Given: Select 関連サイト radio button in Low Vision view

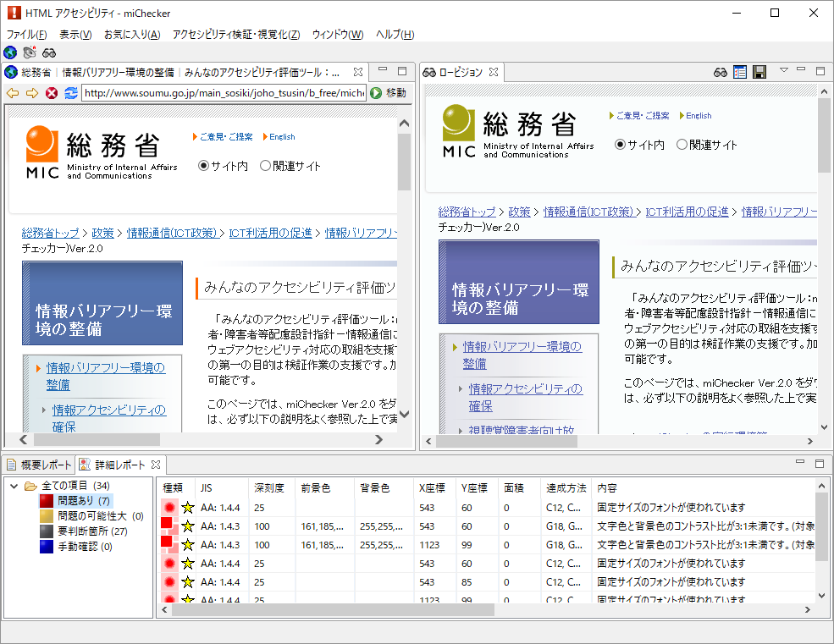Looking at the screenshot, I should point(682,145).
